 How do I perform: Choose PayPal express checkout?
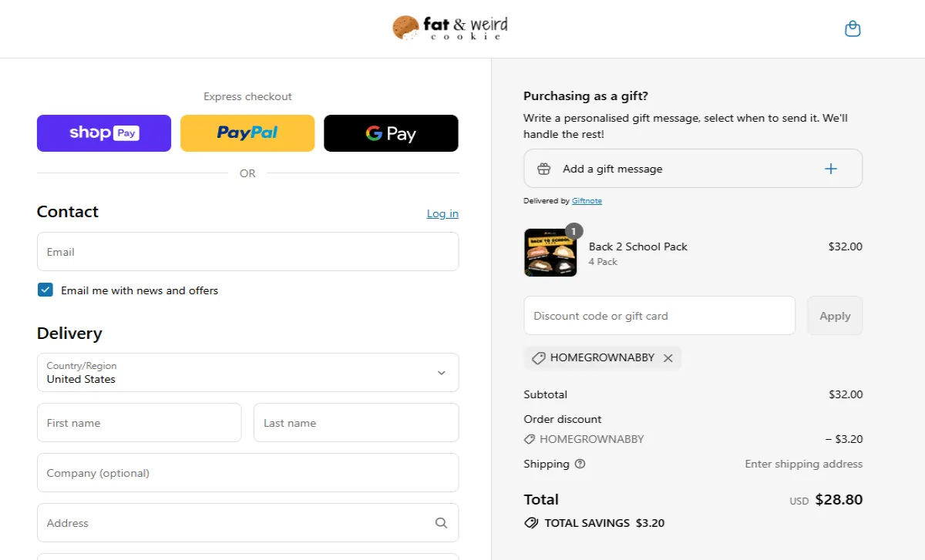click(247, 133)
